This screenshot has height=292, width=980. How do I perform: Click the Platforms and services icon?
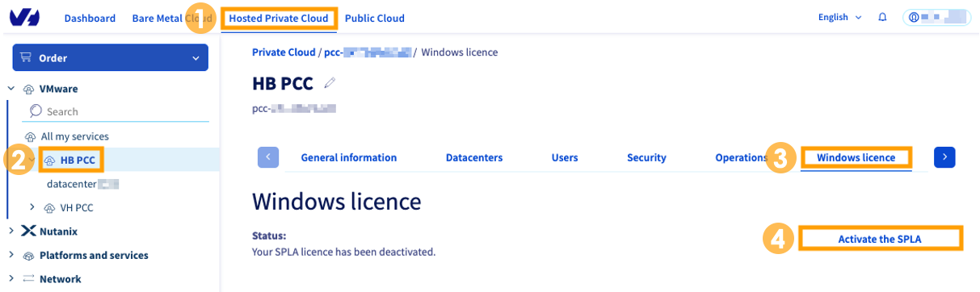coord(29,256)
